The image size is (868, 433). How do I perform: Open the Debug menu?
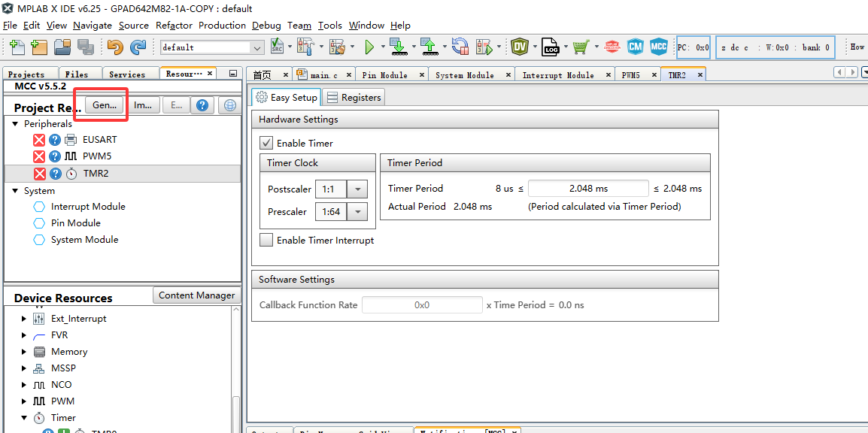[x=266, y=26]
